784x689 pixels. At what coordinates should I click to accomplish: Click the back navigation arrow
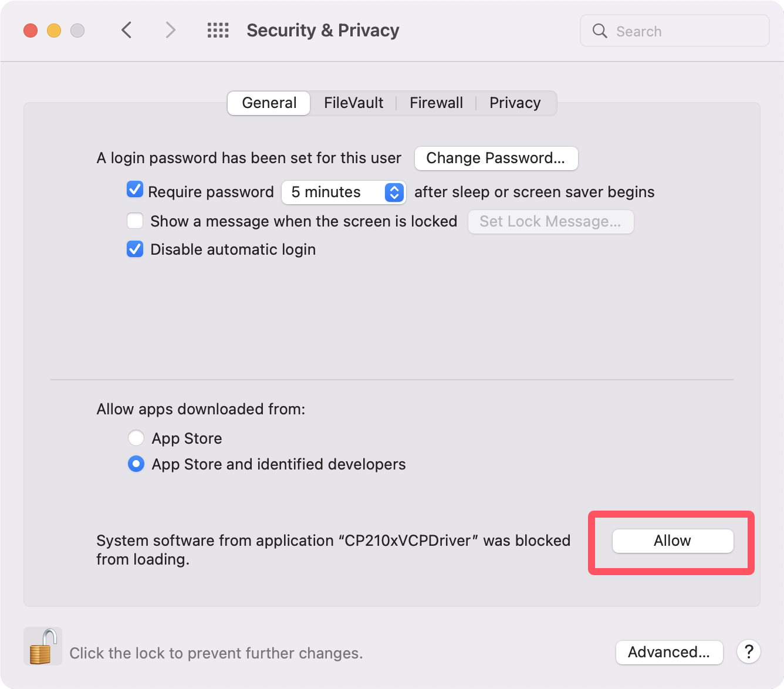pos(126,30)
